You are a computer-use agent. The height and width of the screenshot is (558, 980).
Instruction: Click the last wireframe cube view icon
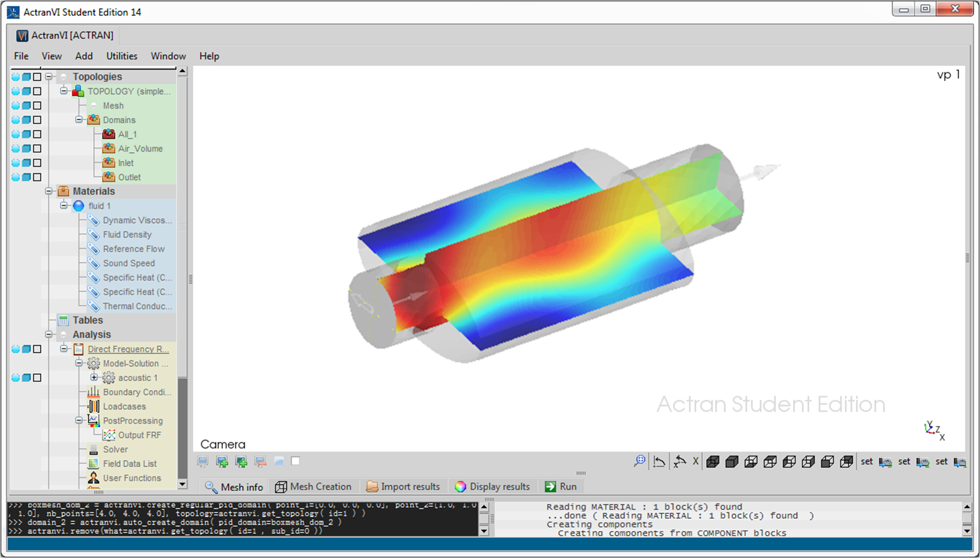847,462
